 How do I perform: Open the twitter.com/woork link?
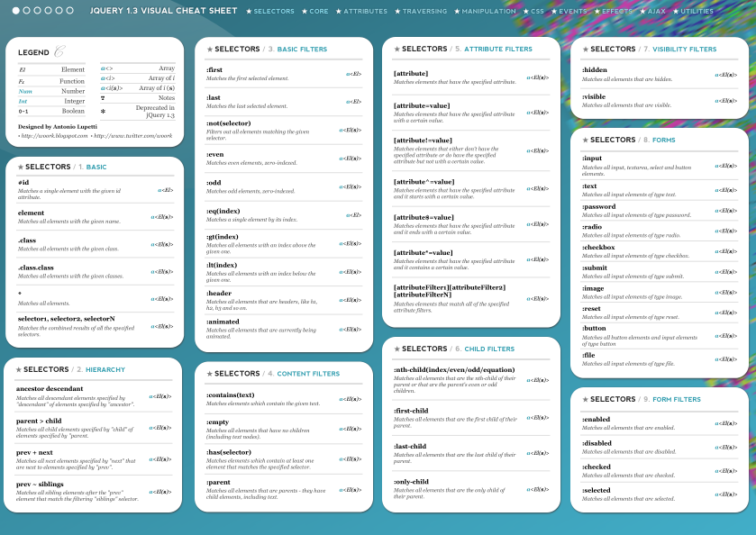pos(132,136)
